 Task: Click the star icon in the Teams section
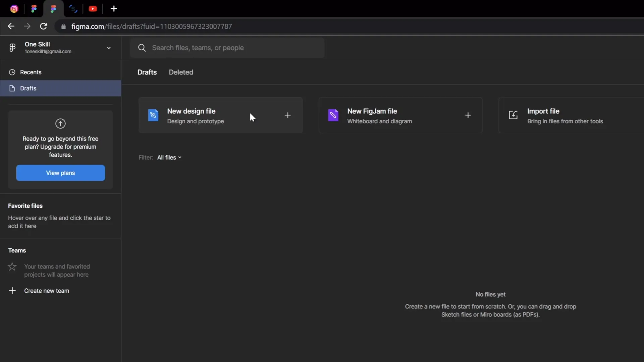12,266
